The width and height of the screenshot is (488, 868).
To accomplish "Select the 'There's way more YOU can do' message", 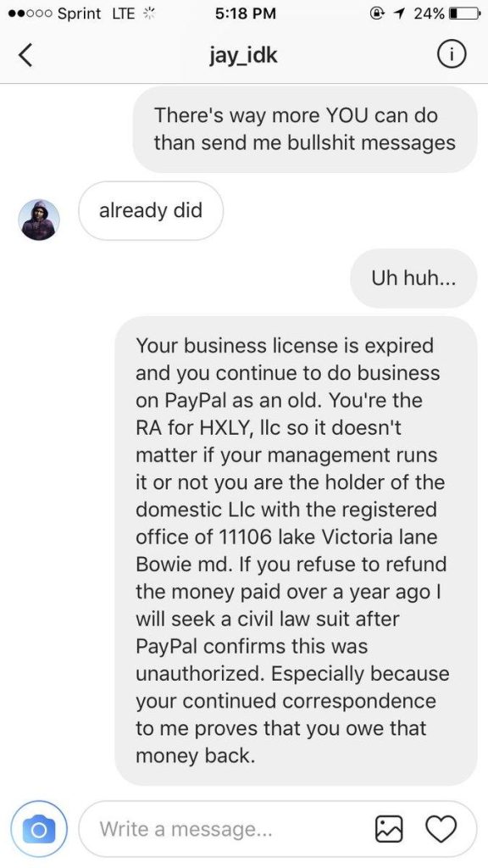I will coord(305,129).
